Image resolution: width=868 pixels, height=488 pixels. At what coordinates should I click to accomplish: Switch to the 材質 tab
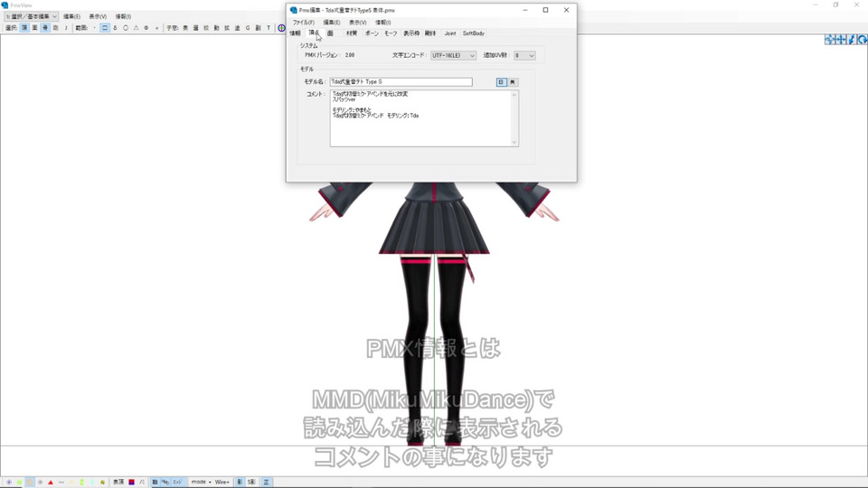[352, 33]
